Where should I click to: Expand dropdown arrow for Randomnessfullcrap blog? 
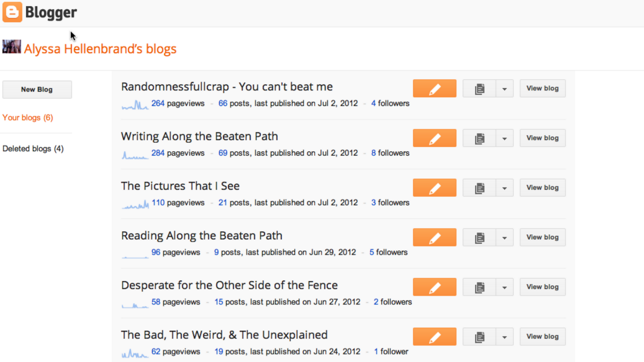coord(504,88)
